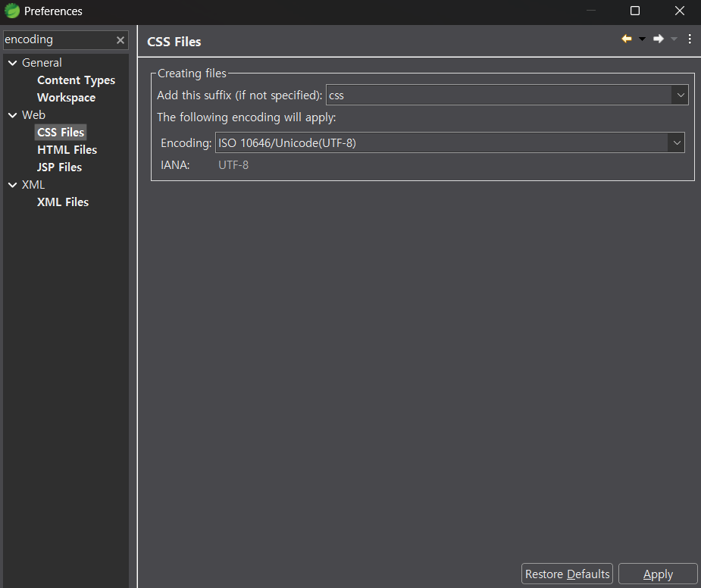Open forward history dropdown arrow
This screenshot has width=701, height=588.
(674, 39)
